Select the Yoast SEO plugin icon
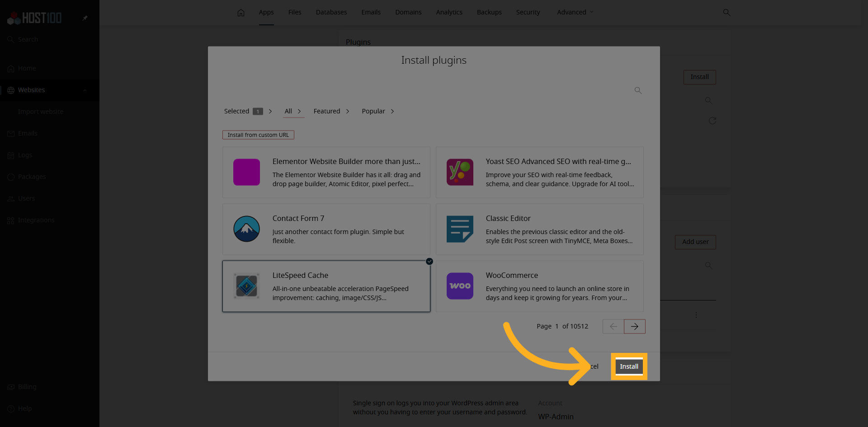 tap(460, 172)
